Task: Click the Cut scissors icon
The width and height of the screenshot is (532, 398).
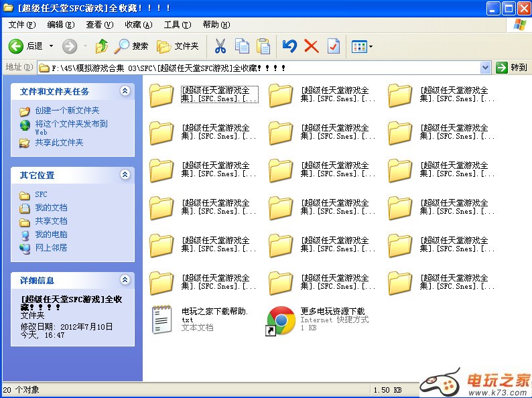Action: pyautogui.click(x=220, y=46)
